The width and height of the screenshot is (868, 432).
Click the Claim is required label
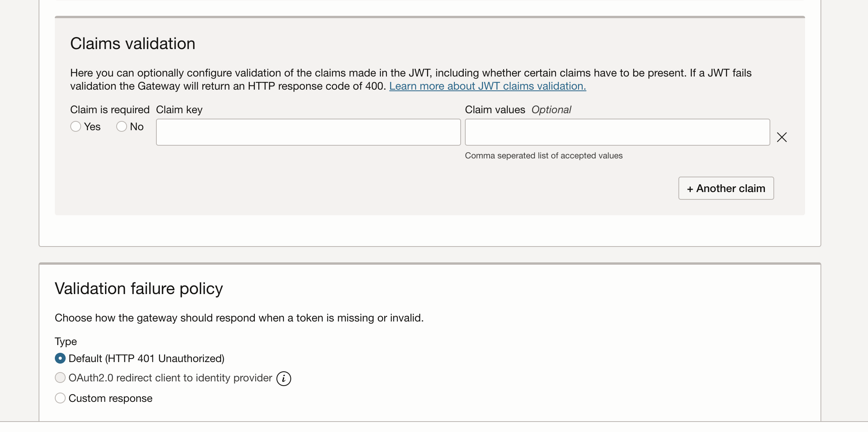[x=110, y=110]
